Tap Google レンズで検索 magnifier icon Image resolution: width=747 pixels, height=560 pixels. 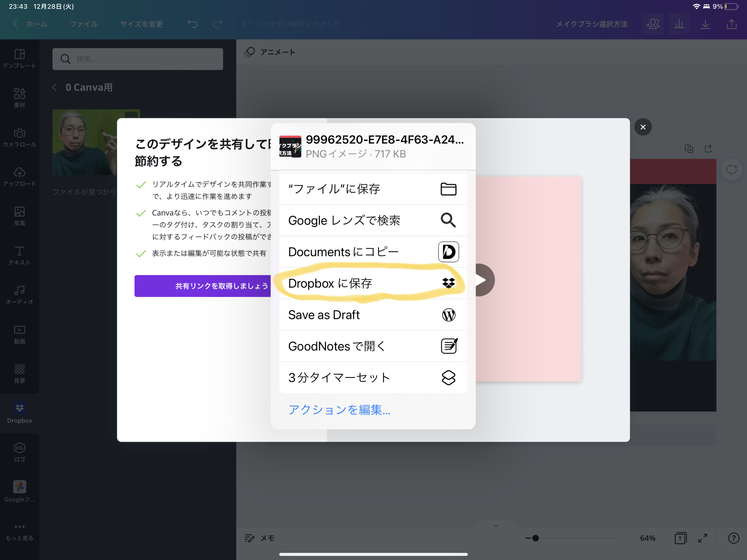[448, 220]
